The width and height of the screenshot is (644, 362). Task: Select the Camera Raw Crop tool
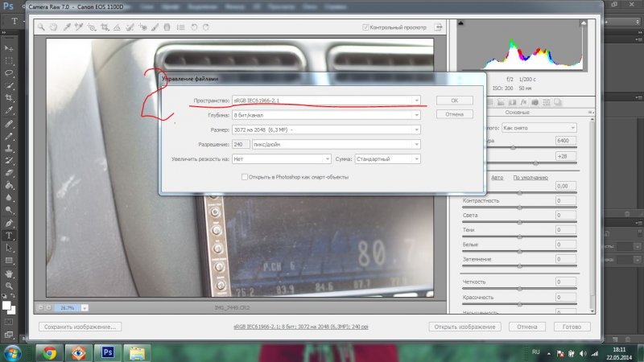105,27
